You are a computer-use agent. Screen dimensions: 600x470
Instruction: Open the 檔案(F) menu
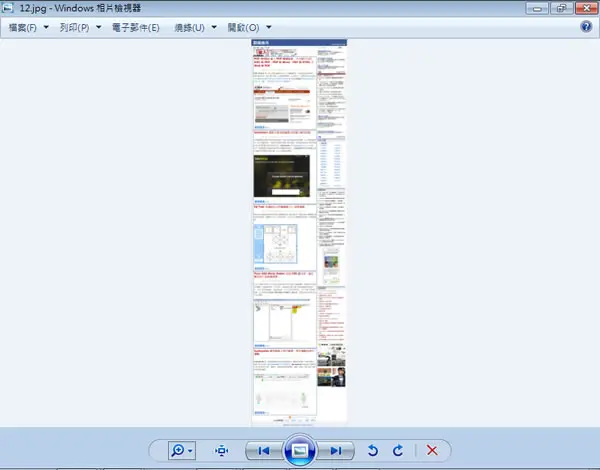(23, 28)
